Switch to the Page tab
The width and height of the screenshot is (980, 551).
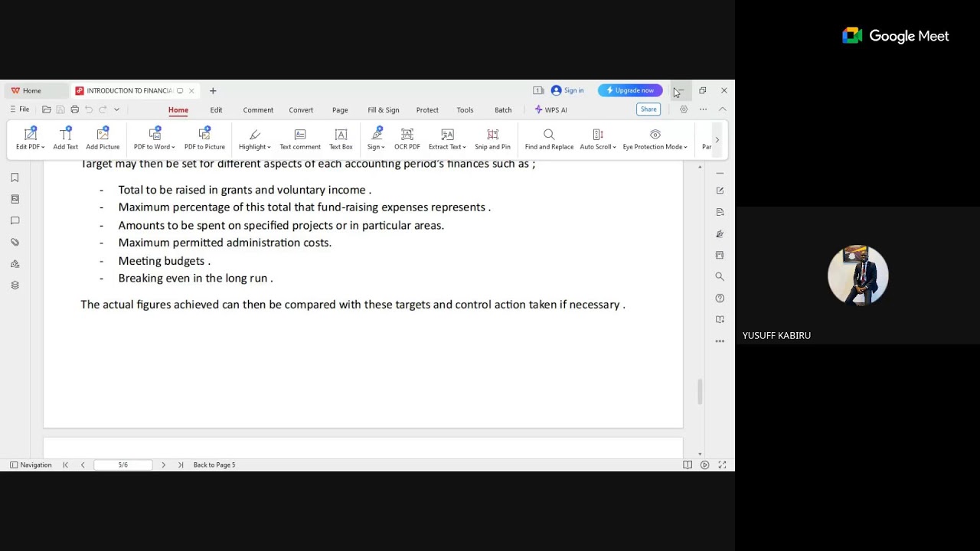pos(340,109)
